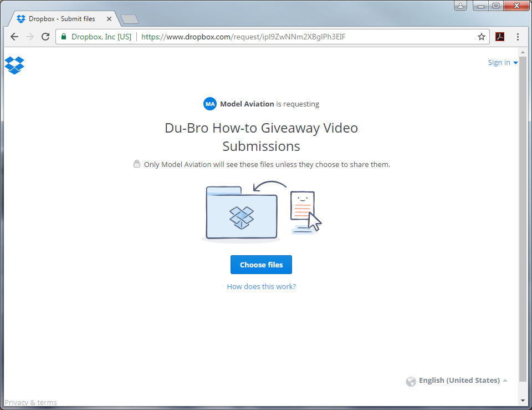Open the Adobe Acrobat extension icon
Viewport: 532px width, 410px height.
[500, 37]
